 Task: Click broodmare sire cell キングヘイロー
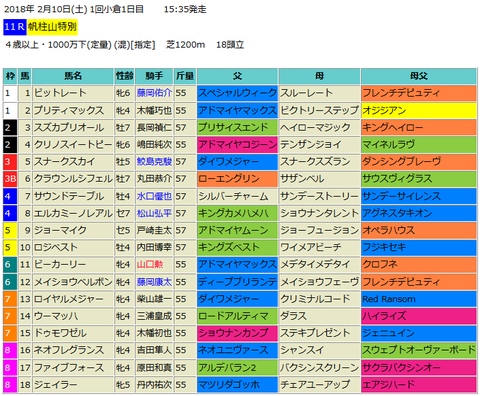(419, 127)
